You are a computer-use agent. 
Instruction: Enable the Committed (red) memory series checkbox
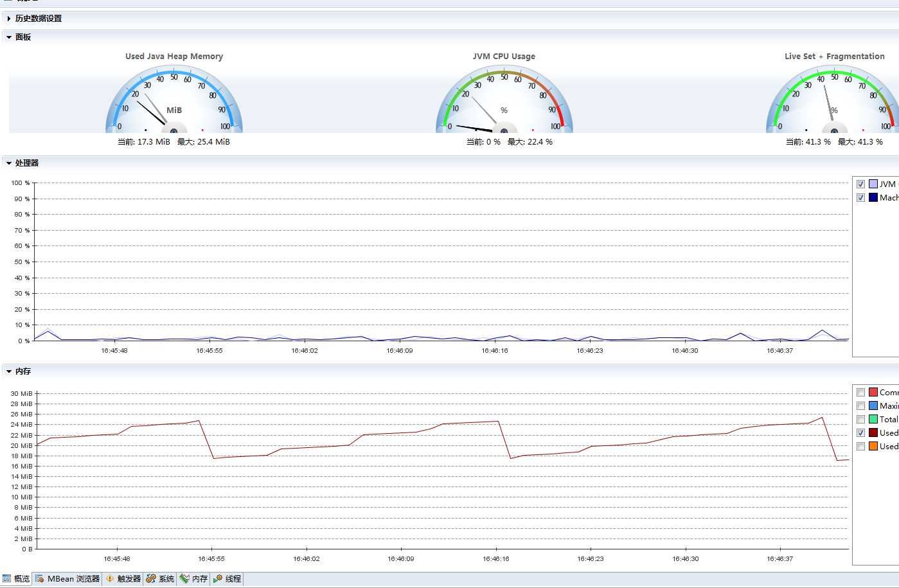[x=860, y=392]
